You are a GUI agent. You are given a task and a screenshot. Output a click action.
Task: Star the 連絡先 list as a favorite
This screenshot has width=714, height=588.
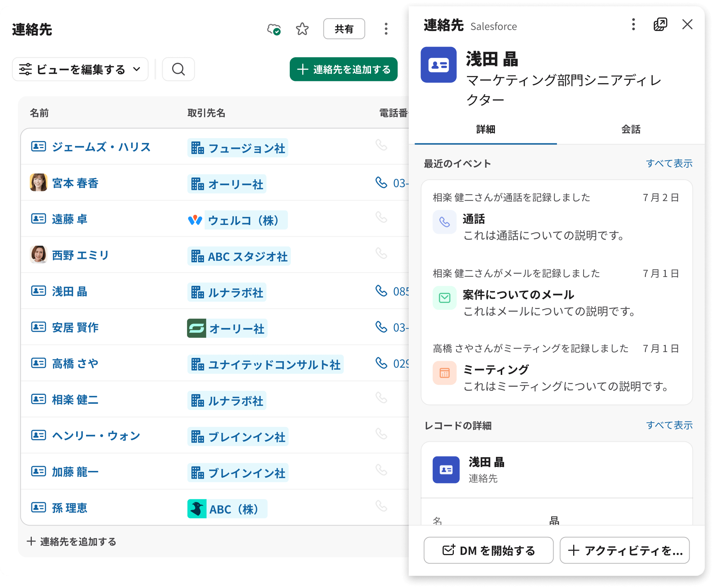pyautogui.click(x=302, y=29)
